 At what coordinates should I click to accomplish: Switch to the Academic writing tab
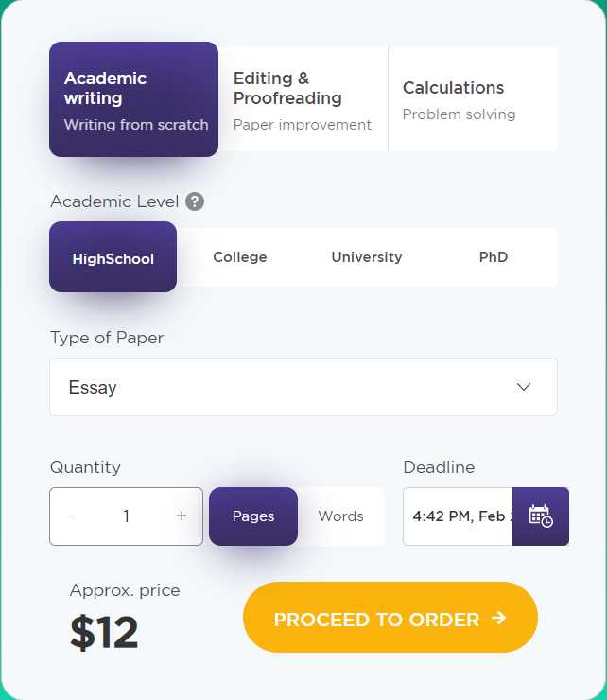pyautogui.click(x=134, y=99)
